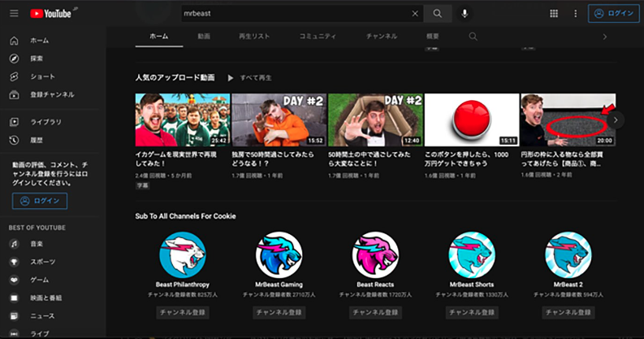This screenshot has height=339, width=644.
Task: Open the buried coffin DAY #2 thumbnail
Action: (x=375, y=120)
